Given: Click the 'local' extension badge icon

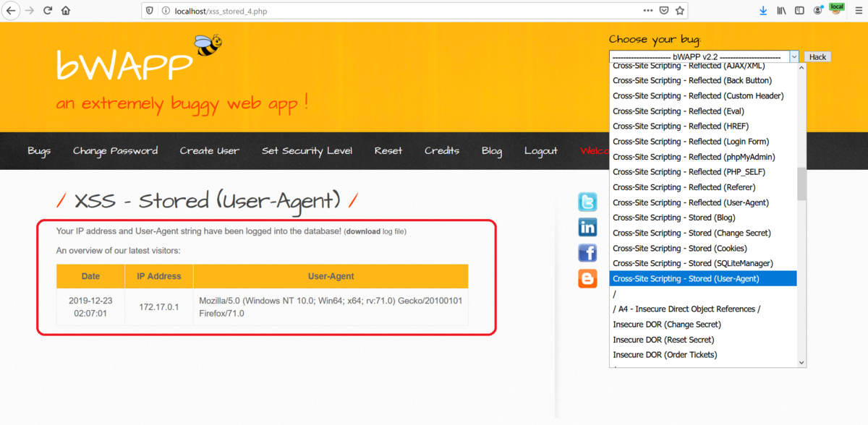Looking at the screenshot, I should click(x=837, y=9).
